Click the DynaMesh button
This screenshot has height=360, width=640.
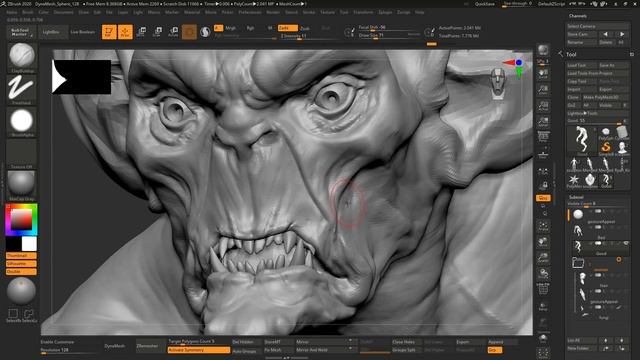(x=115, y=346)
